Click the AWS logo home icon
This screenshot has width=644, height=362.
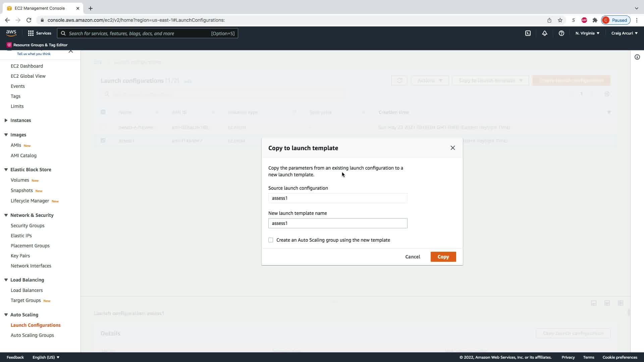click(11, 33)
